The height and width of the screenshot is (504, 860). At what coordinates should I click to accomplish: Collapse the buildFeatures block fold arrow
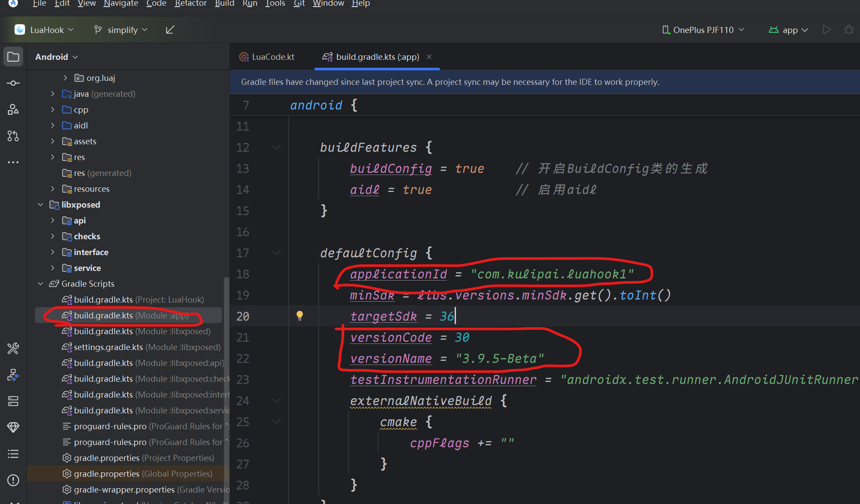276,147
